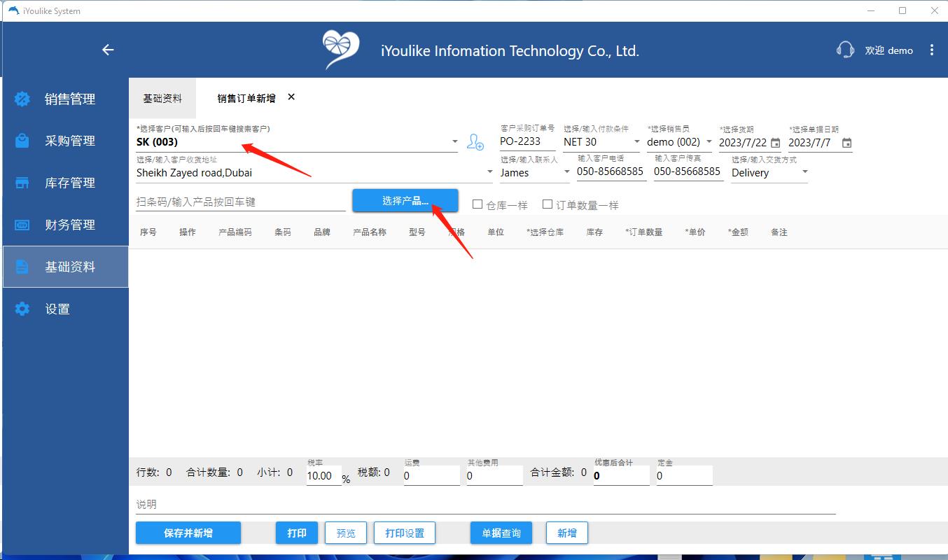
Task: Expand the NET 30 payment terms dropdown
Action: [x=636, y=142]
